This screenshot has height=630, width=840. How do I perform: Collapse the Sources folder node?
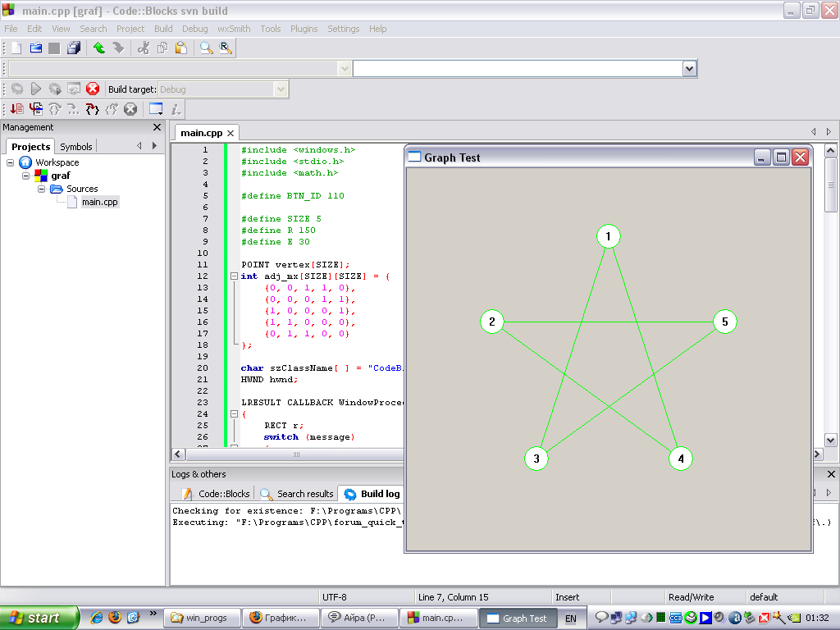coord(42,189)
